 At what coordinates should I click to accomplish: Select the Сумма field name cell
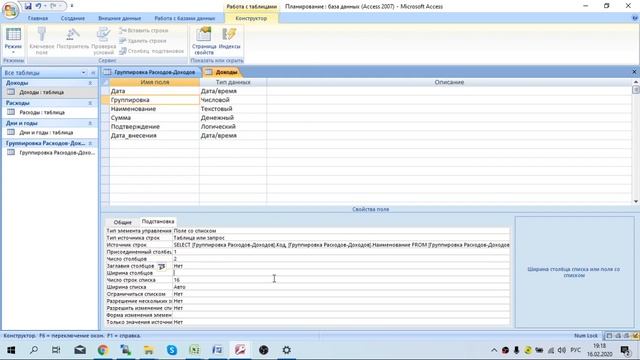click(154, 118)
